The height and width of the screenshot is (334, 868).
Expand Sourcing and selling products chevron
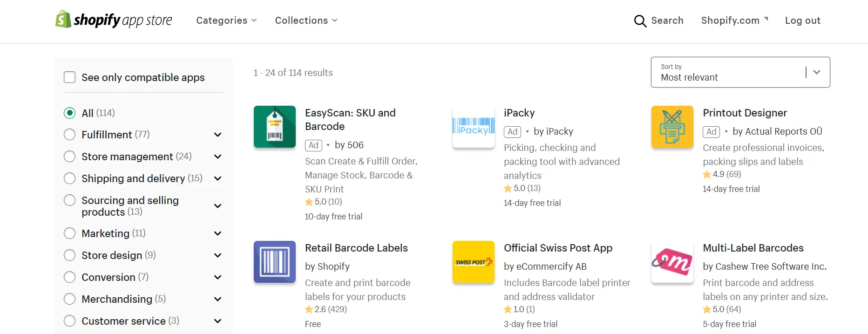(217, 206)
